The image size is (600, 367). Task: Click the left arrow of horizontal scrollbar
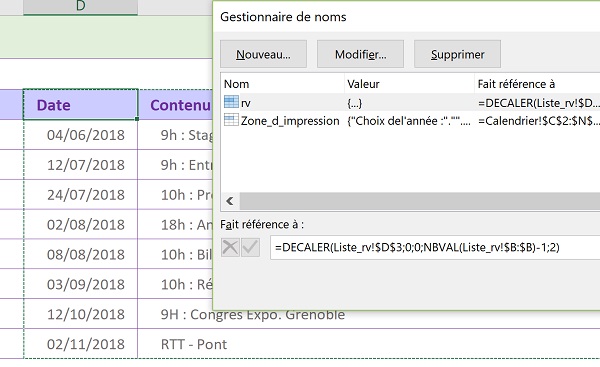(x=230, y=201)
